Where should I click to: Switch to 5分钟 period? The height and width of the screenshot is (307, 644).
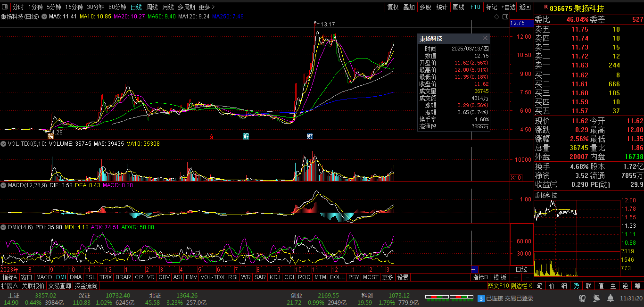click(x=54, y=7)
